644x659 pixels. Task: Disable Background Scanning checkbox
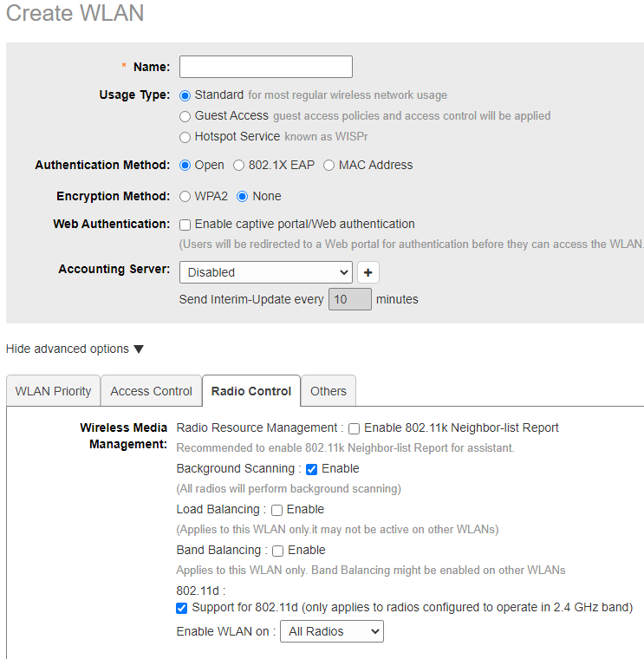click(312, 469)
